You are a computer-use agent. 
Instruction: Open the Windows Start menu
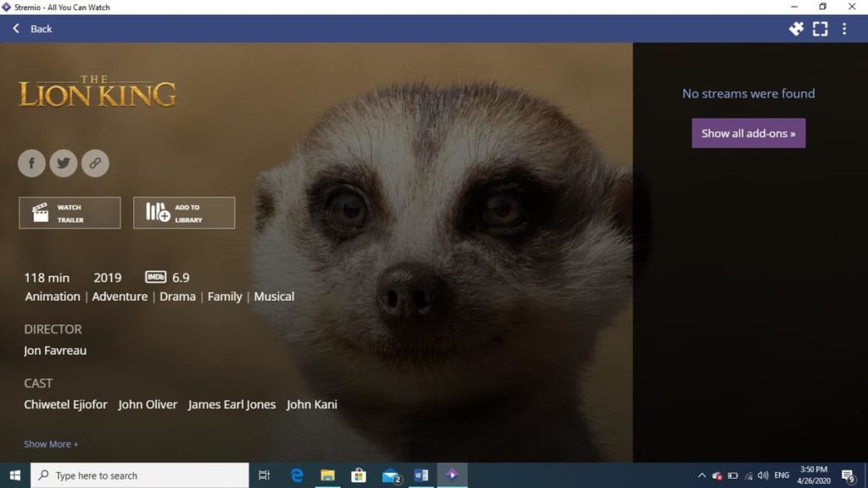coord(15,475)
